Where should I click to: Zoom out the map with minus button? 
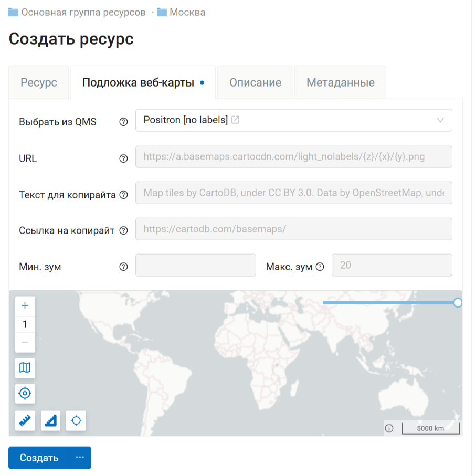(25, 342)
